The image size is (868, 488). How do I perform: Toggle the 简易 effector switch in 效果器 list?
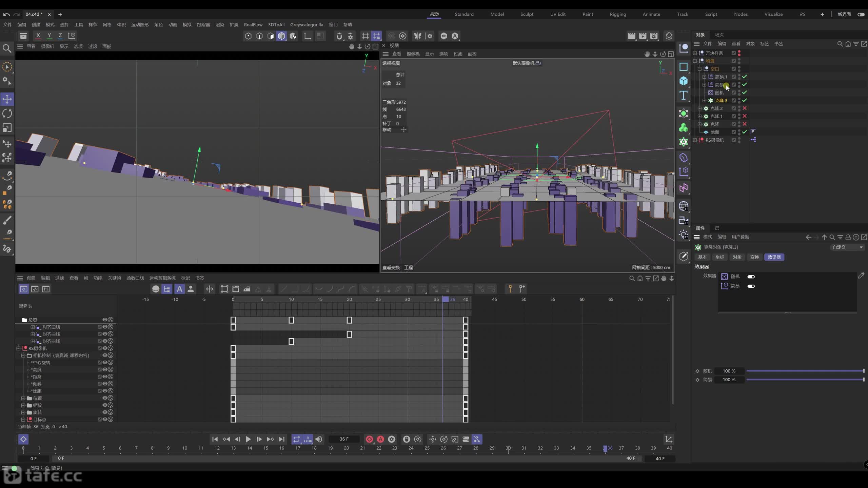point(751,286)
